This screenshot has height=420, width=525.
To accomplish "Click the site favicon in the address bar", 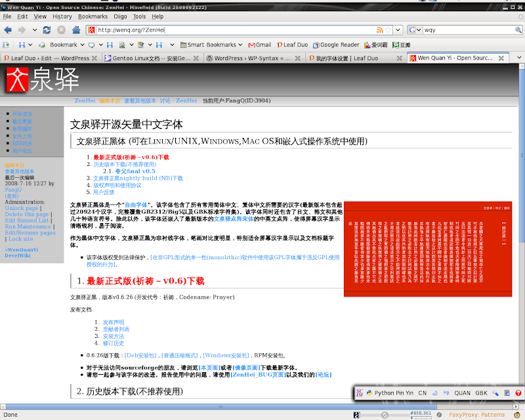I will 91,30.
